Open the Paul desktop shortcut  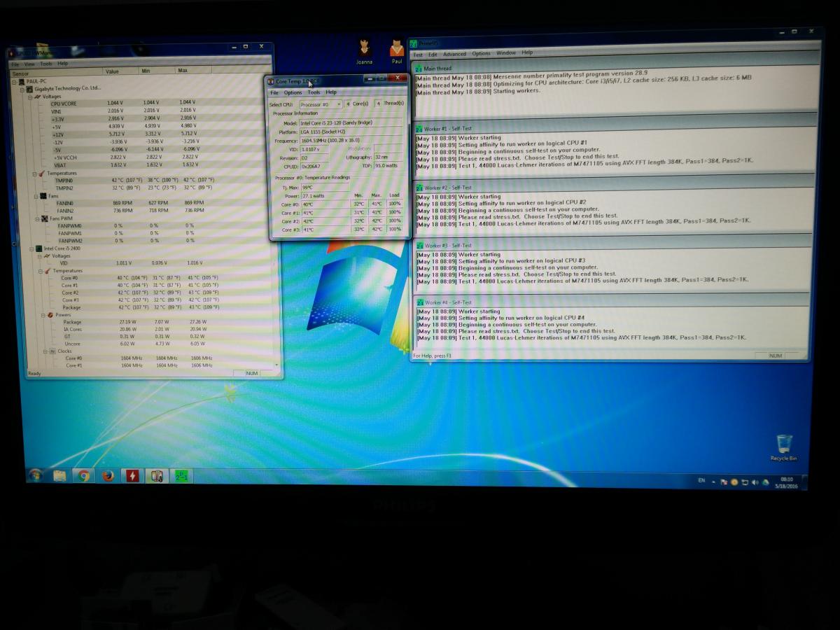pyautogui.click(x=397, y=51)
